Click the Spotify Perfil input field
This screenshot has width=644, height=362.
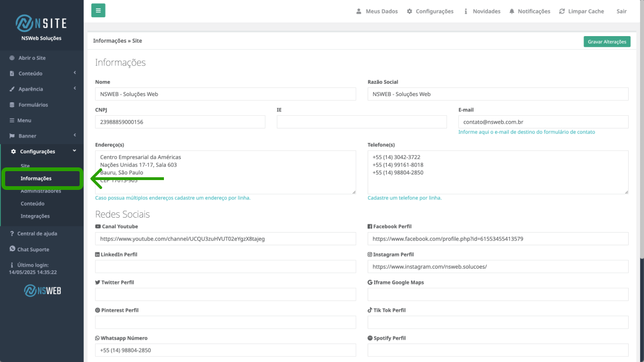[x=498, y=350]
